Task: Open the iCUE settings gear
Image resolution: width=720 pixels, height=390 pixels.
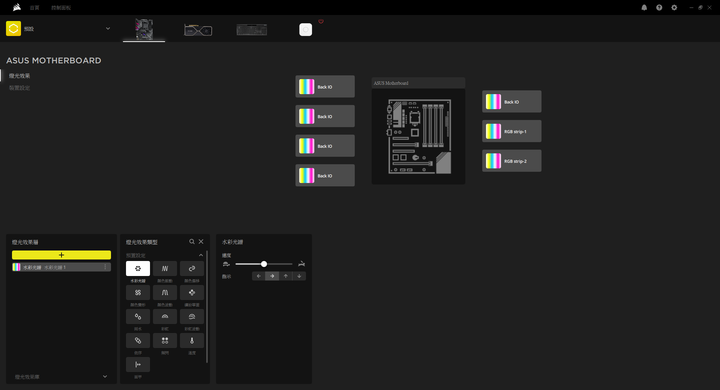Action: [x=674, y=7]
